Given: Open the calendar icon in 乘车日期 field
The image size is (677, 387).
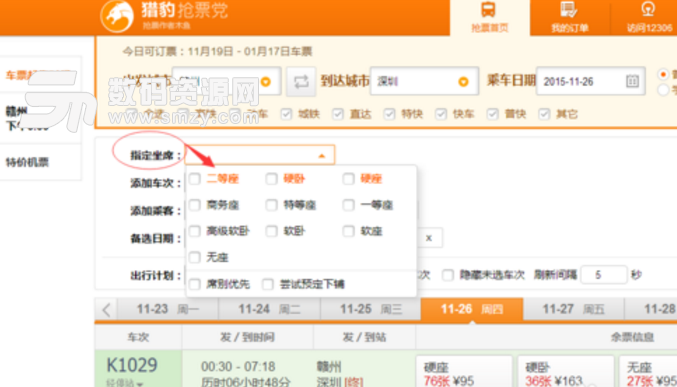Looking at the screenshot, I should coord(632,81).
